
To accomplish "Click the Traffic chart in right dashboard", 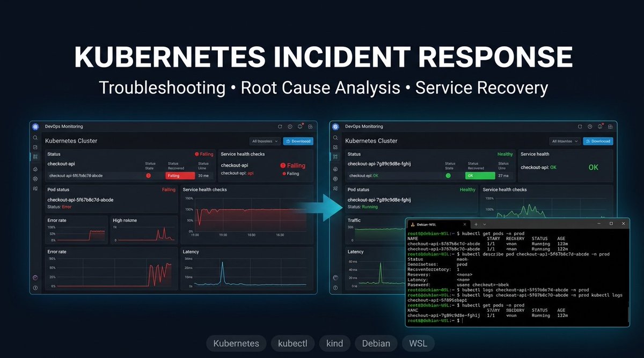I will point(376,230).
